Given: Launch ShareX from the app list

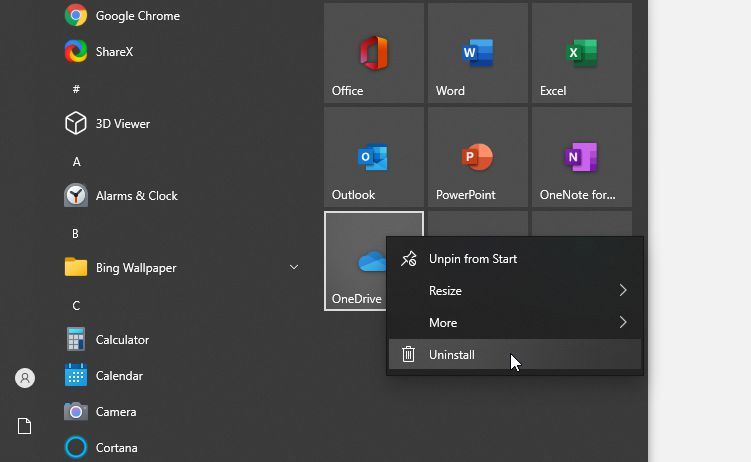Looking at the screenshot, I should [x=114, y=52].
